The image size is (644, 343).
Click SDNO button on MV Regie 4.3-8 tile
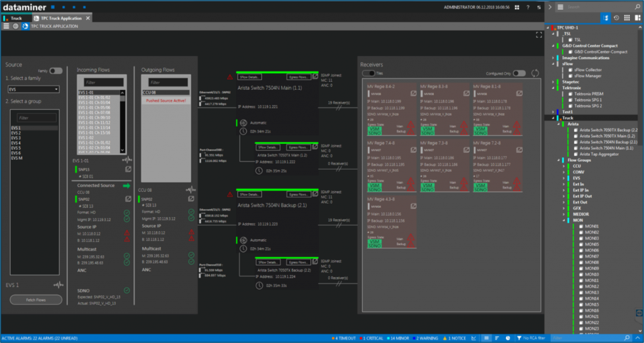pos(374,246)
